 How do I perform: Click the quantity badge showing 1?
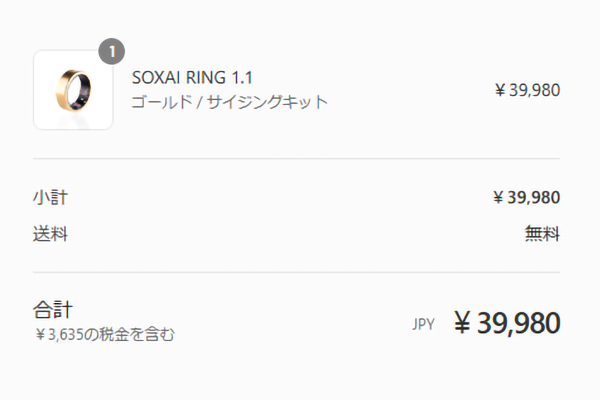point(112,50)
